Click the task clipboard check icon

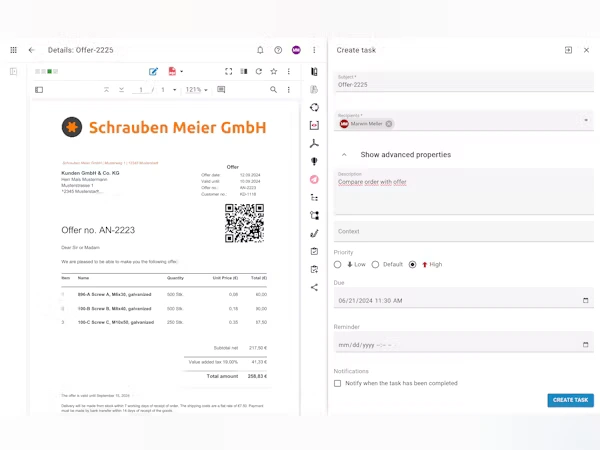pos(314,251)
